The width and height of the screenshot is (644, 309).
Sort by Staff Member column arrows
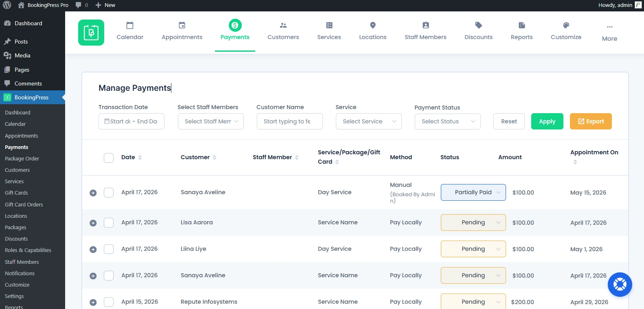coord(297,158)
